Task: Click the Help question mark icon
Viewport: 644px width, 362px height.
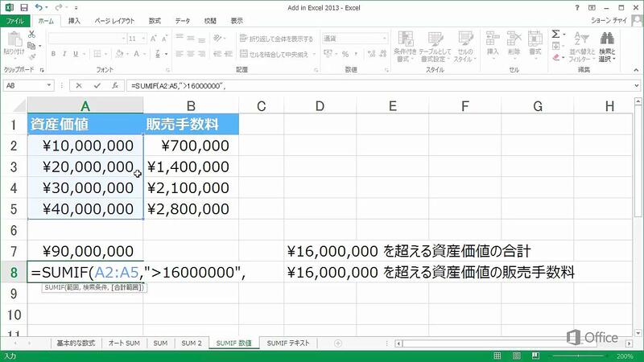Action: tap(577, 7)
